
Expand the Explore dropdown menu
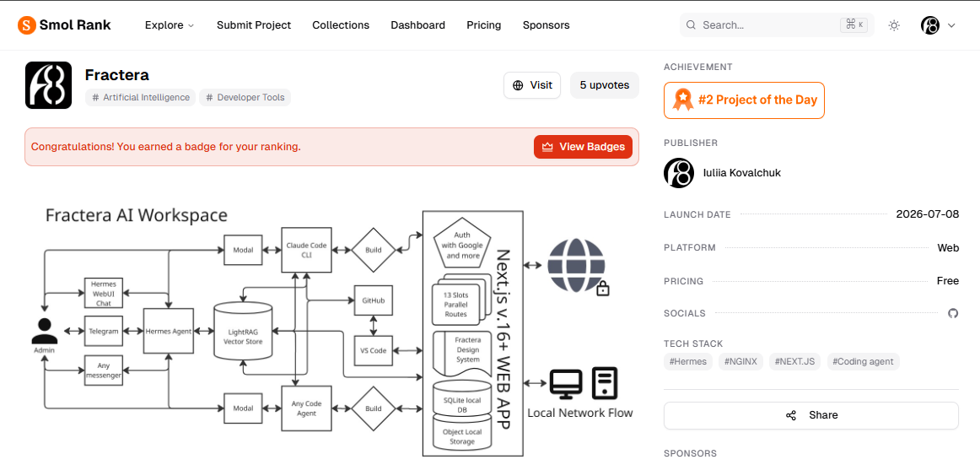point(170,25)
